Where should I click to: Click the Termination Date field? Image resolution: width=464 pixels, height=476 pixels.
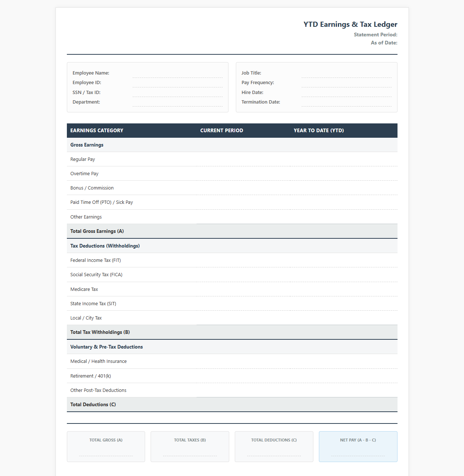click(x=346, y=102)
